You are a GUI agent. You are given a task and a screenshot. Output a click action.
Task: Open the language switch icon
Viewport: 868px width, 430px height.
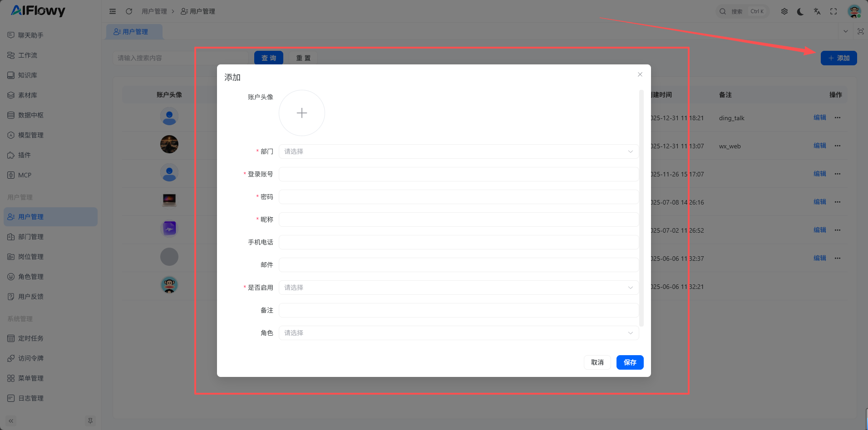click(817, 11)
